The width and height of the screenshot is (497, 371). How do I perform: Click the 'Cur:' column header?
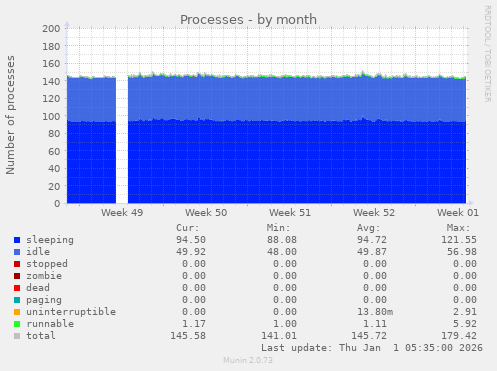[188, 228]
